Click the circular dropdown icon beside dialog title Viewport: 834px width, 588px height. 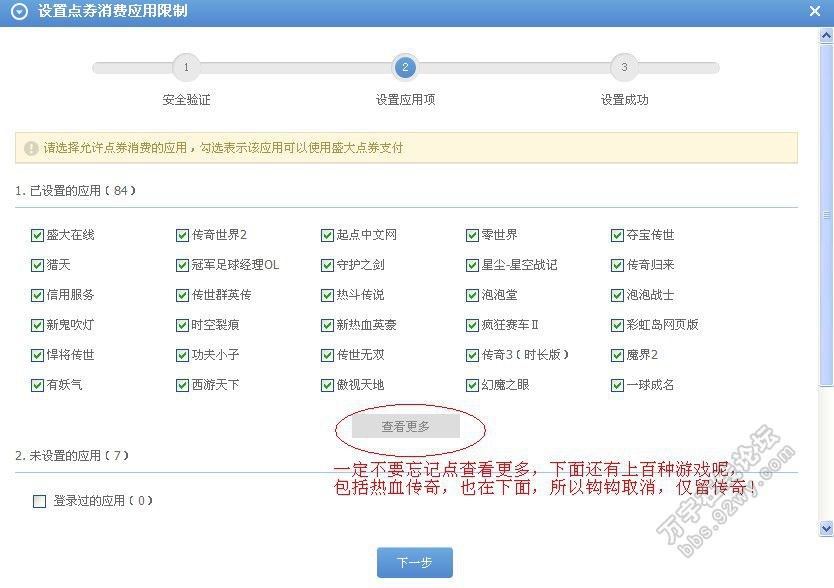click(x=19, y=12)
